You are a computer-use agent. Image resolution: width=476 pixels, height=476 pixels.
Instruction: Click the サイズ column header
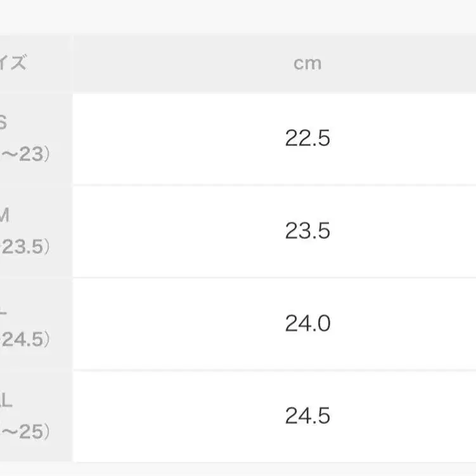pos(14,63)
